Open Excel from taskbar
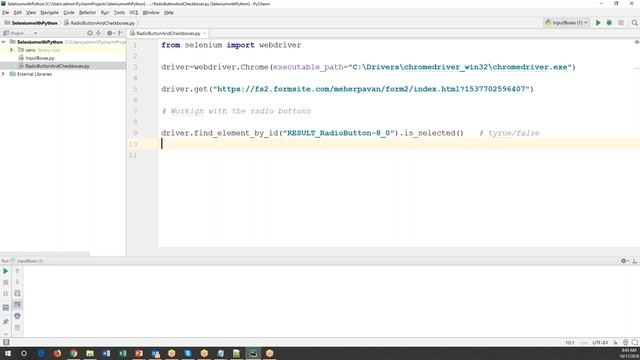The height and width of the screenshot is (360, 640). 122,353
